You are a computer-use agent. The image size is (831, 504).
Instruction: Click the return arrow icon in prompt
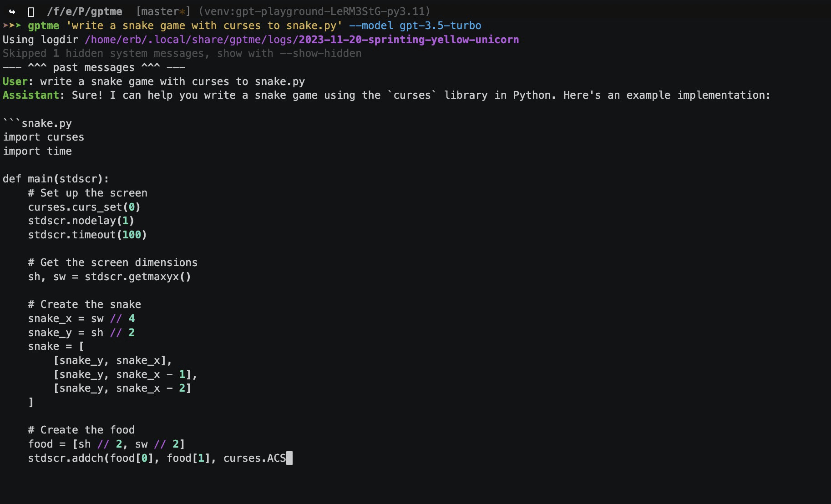(12, 12)
